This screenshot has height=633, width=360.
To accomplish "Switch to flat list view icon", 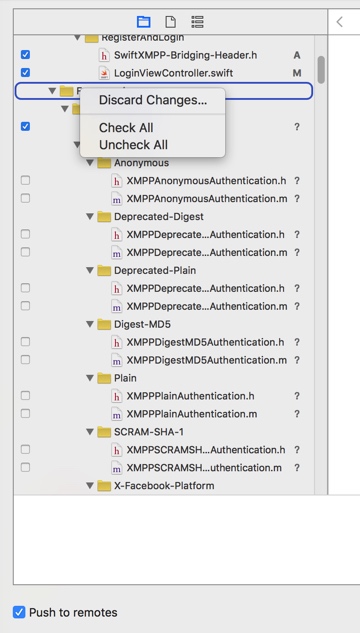I will [197, 21].
